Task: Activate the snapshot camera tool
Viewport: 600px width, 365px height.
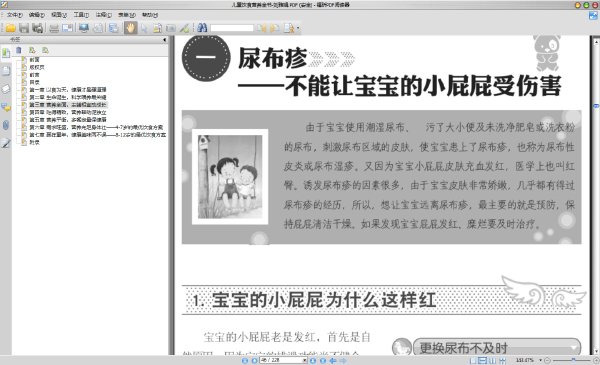Action: click(x=171, y=28)
